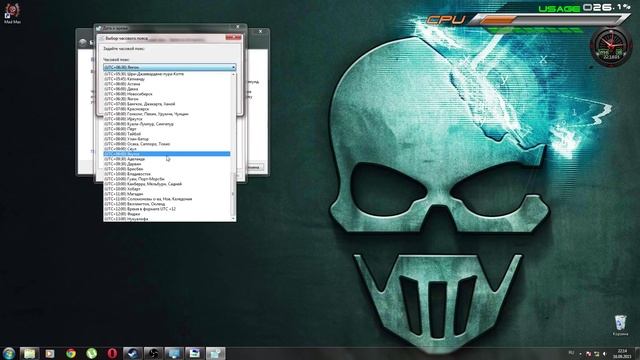Choose the Владивосток time zone
640x360 pixels.
click(x=167, y=174)
